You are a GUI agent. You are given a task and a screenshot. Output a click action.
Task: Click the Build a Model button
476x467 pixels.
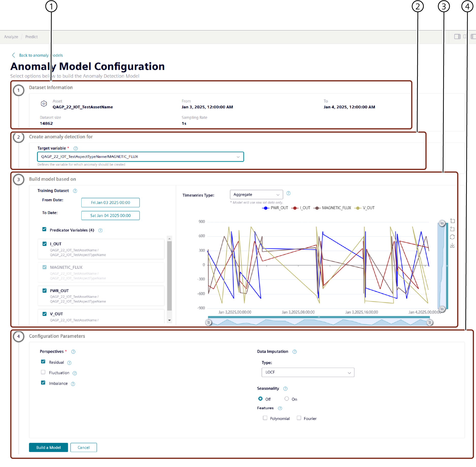(48, 447)
